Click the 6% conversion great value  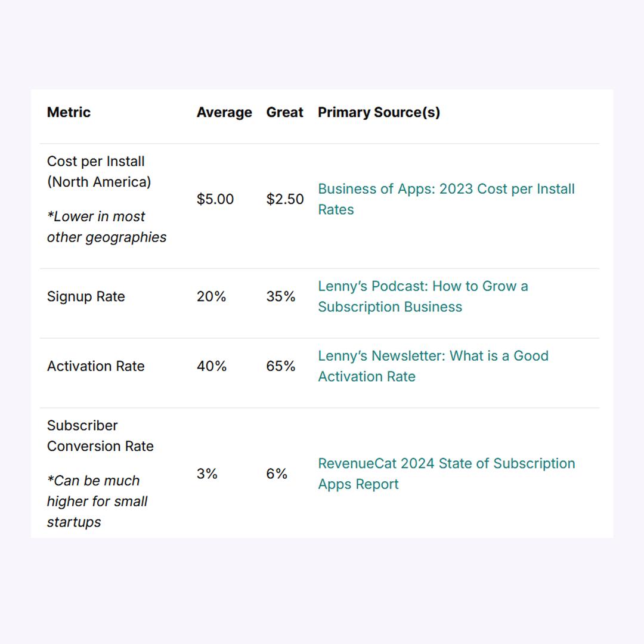(x=277, y=473)
